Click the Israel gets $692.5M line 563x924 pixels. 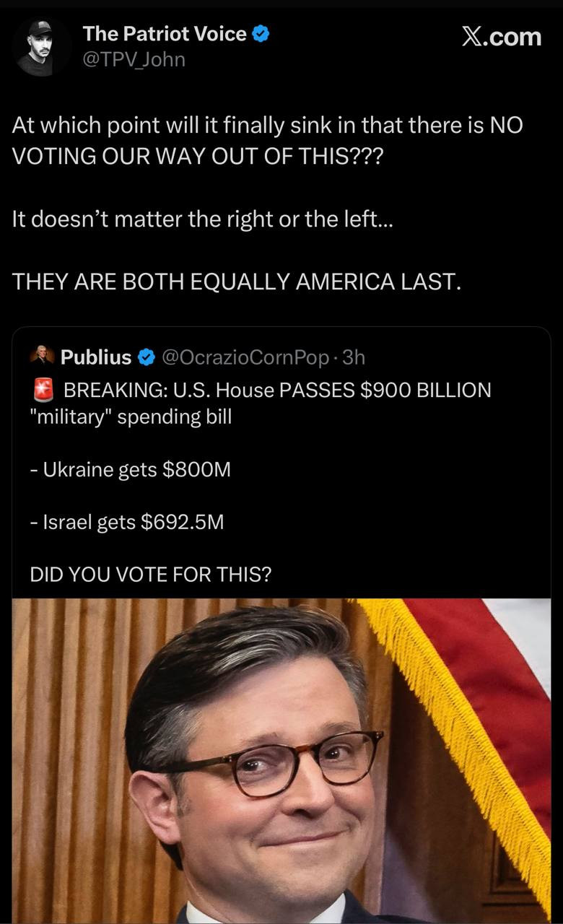point(127,521)
